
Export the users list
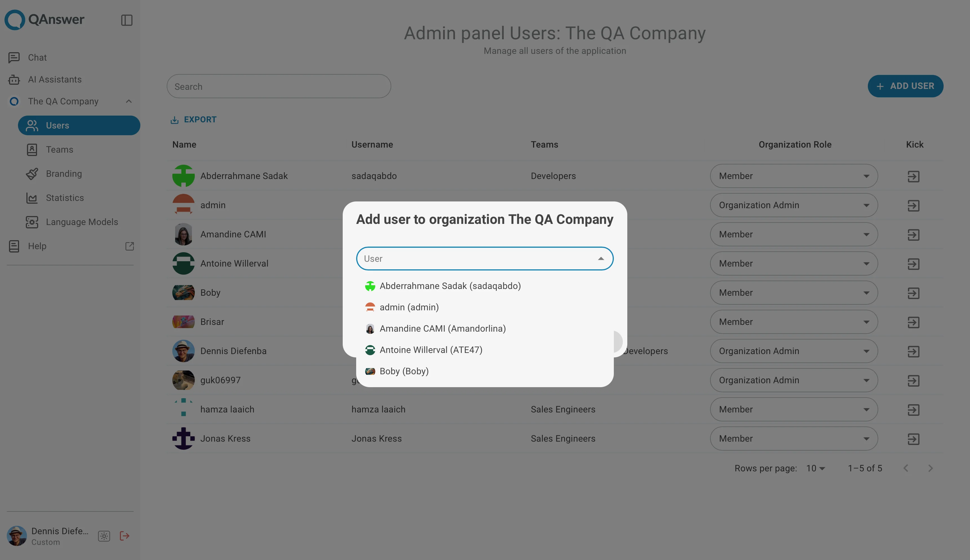coord(194,120)
